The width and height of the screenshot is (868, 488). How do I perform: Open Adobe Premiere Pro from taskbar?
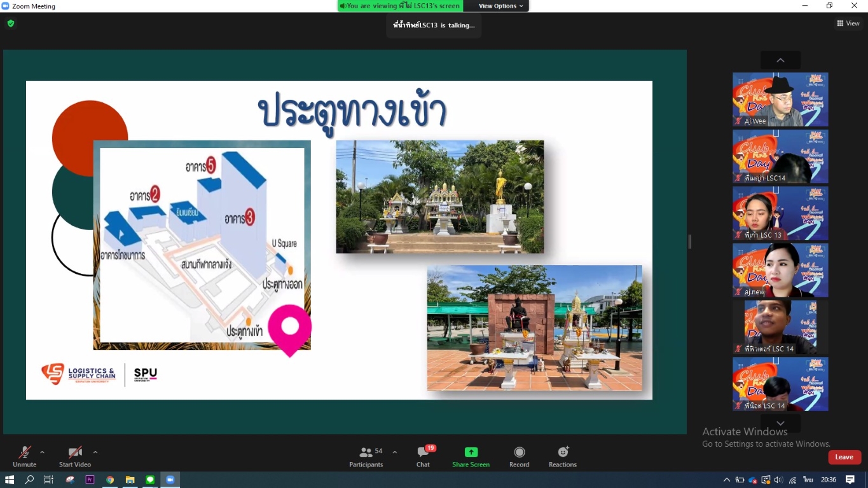[90, 480]
